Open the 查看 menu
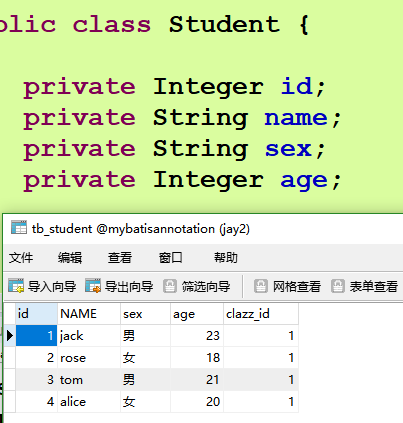The height and width of the screenshot is (423, 403). 120,258
